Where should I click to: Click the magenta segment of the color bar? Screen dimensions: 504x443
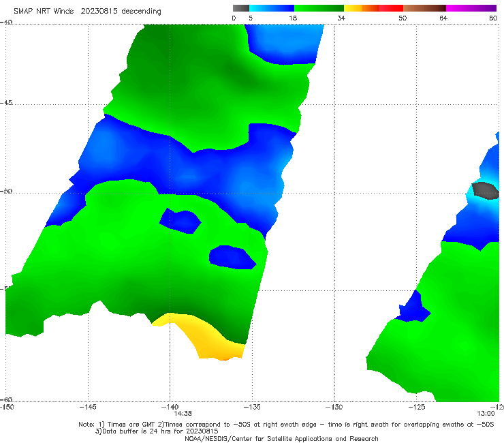471,8
